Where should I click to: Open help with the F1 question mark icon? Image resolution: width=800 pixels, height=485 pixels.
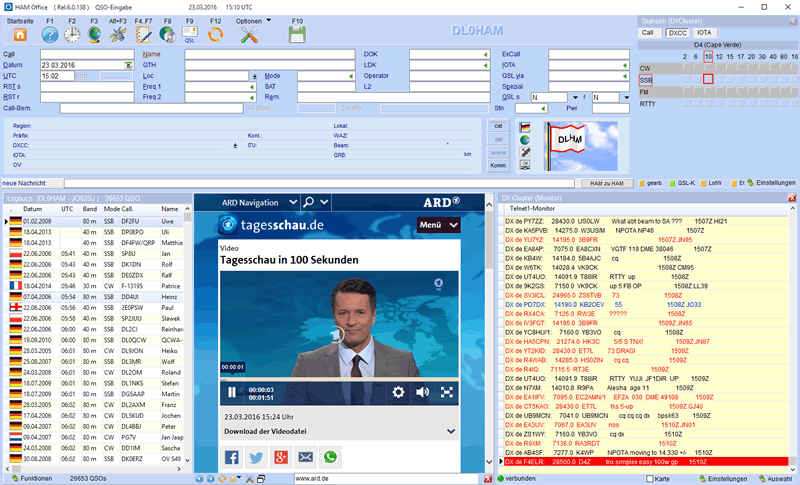point(49,35)
